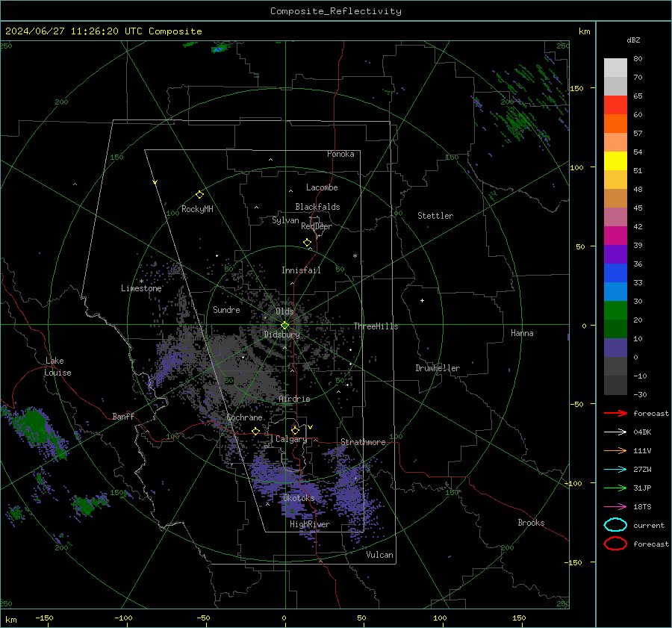Click the Hanna city label
Image resolution: width=672 pixels, height=628 pixels.
tap(522, 333)
